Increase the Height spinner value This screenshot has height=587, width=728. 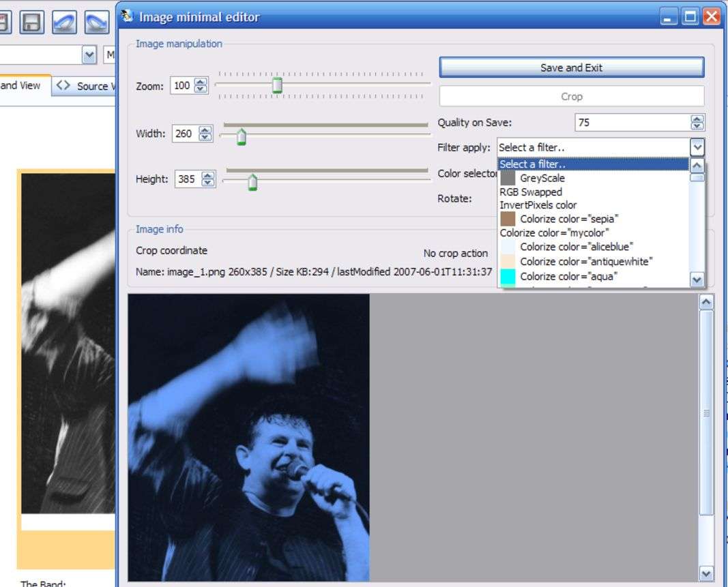click(208, 176)
